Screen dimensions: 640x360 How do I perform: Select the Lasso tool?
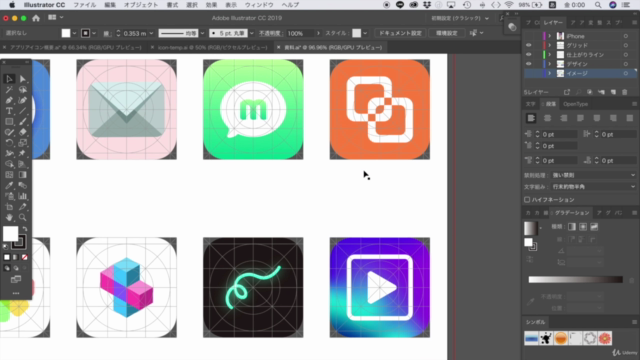(x=22, y=89)
